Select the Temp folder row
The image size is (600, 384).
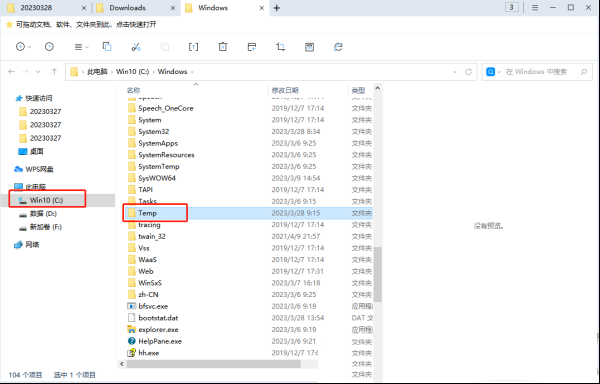pyautogui.click(x=249, y=213)
